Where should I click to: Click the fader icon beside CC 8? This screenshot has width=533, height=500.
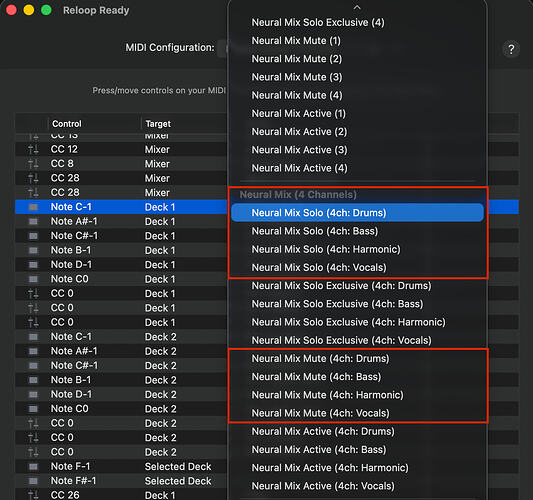point(33,164)
